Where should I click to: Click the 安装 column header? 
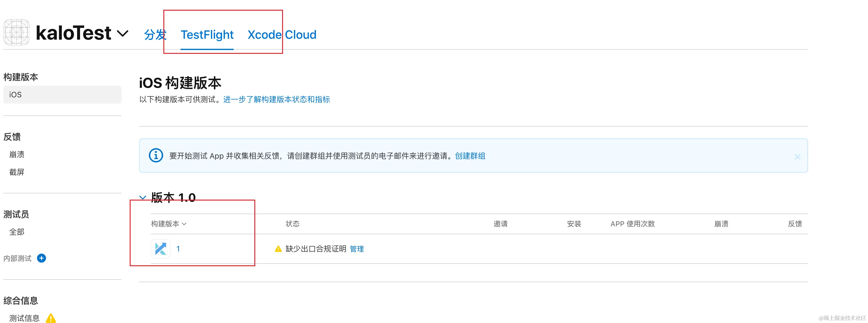[574, 224]
